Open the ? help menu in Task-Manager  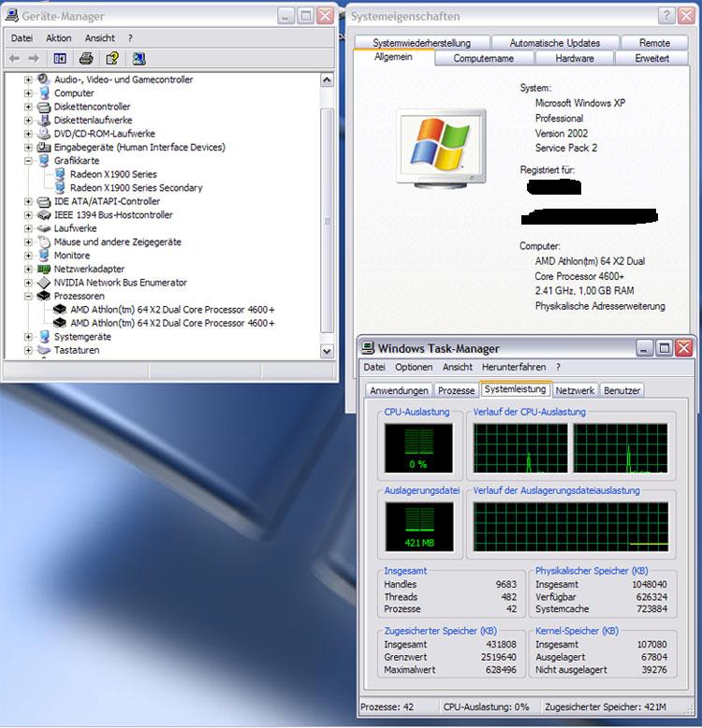click(558, 367)
